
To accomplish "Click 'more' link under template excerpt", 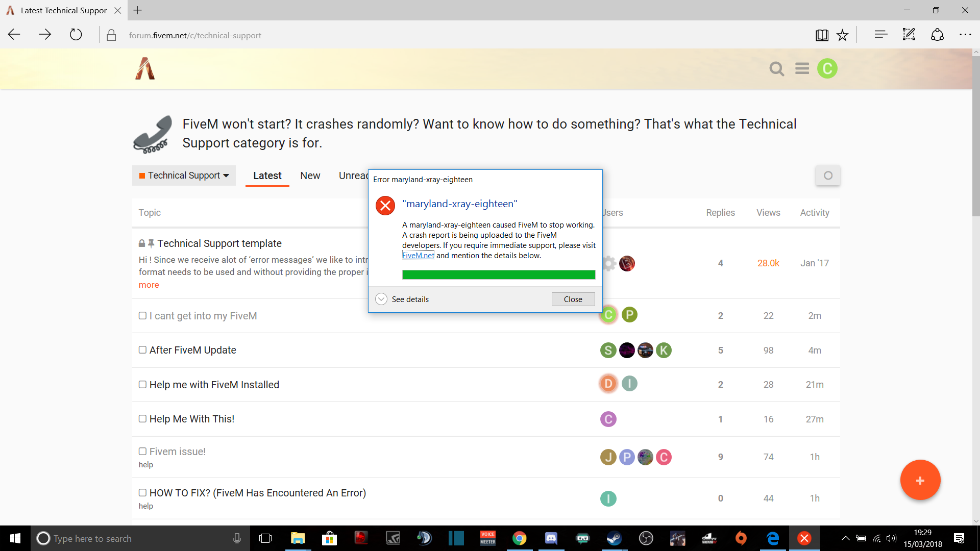I will (149, 285).
